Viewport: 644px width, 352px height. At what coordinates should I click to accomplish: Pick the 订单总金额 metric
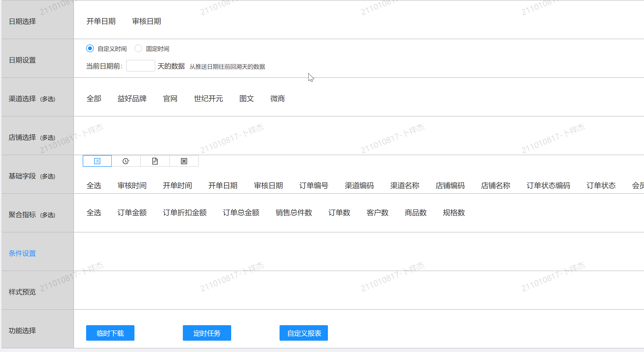pos(241,213)
